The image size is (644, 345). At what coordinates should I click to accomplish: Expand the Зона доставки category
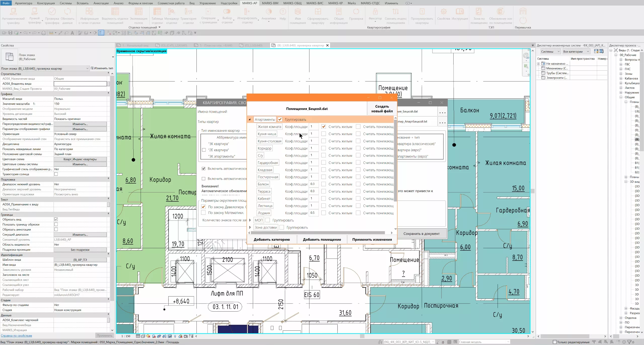[250, 227]
